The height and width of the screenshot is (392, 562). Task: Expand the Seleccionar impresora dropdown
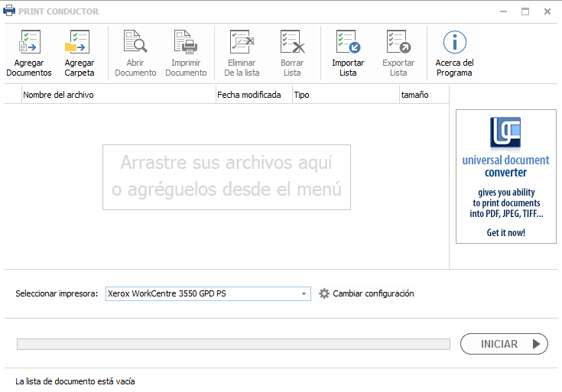pos(304,293)
